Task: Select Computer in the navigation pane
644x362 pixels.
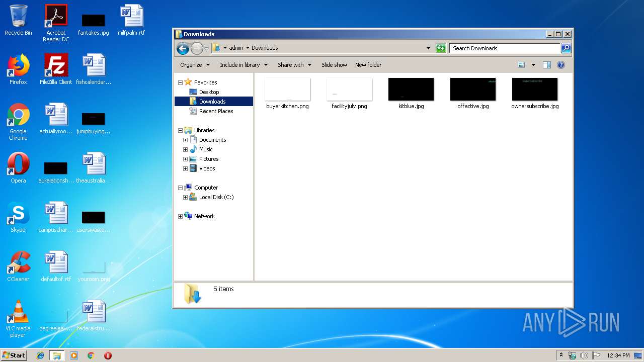Action: 206,188
